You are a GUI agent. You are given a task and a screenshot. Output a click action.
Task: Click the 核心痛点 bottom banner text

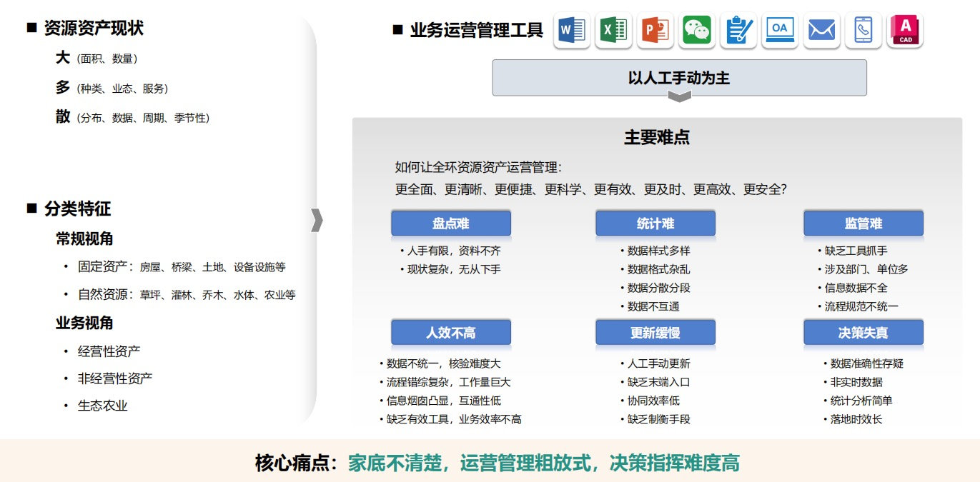(x=497, y=463)
